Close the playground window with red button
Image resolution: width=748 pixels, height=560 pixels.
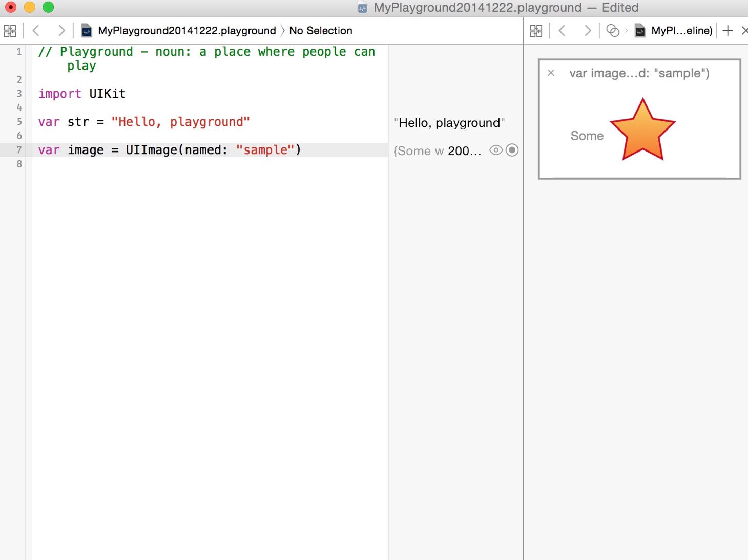10,7
